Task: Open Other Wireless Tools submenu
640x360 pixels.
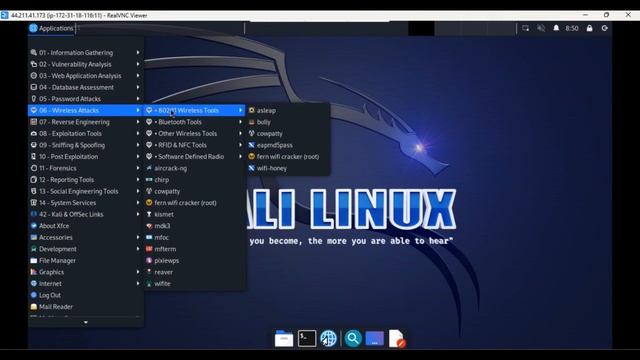Action: 194,133
